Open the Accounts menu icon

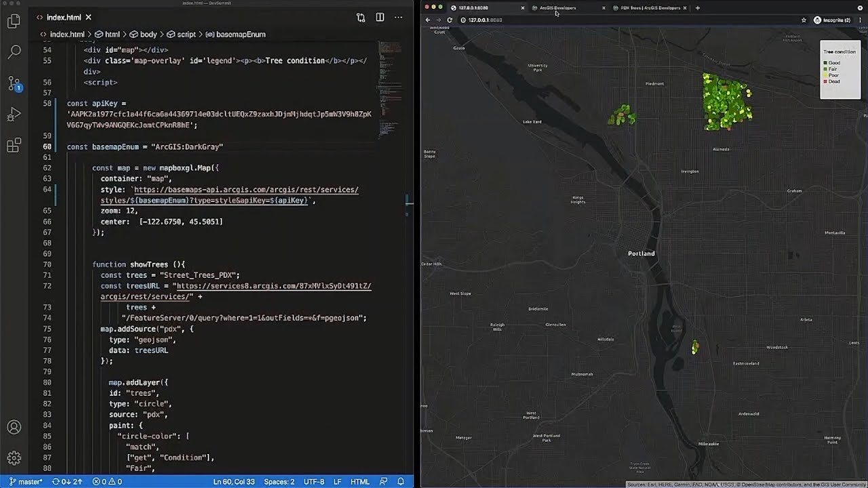point(14,428)
